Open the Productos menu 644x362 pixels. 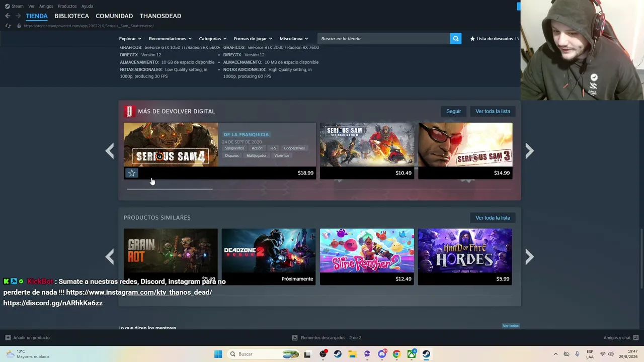point(67,6)
